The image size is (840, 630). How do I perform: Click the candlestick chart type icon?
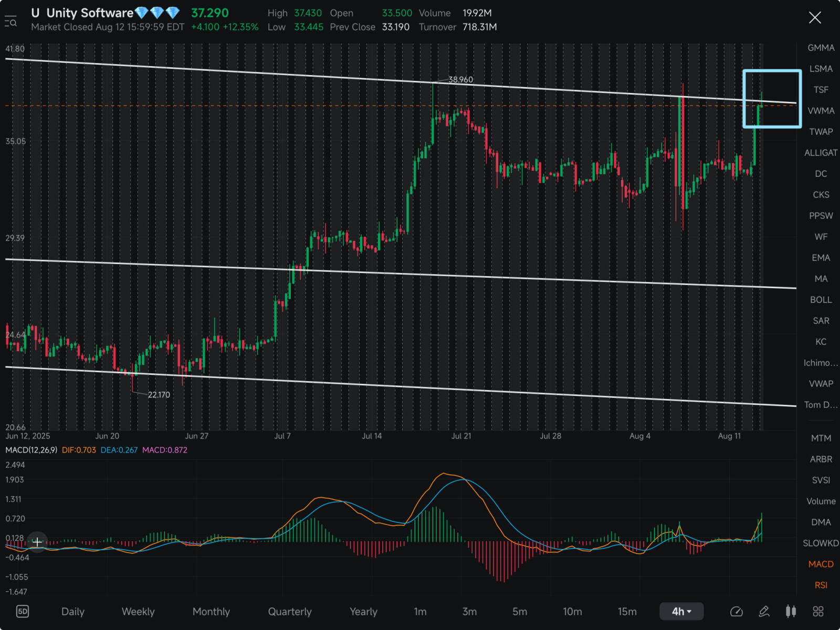pyautogui.click(x=791, y=611)
